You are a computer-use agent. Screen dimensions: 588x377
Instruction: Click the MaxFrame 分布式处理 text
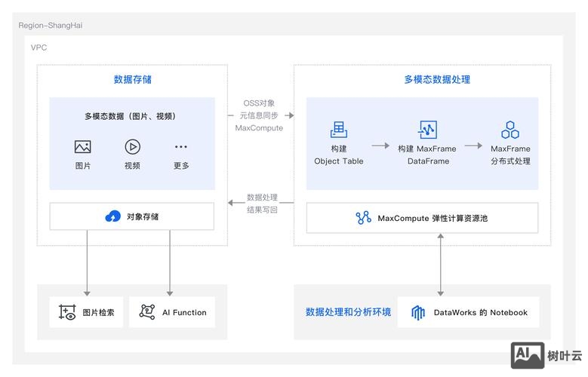[x=510, y=155]
